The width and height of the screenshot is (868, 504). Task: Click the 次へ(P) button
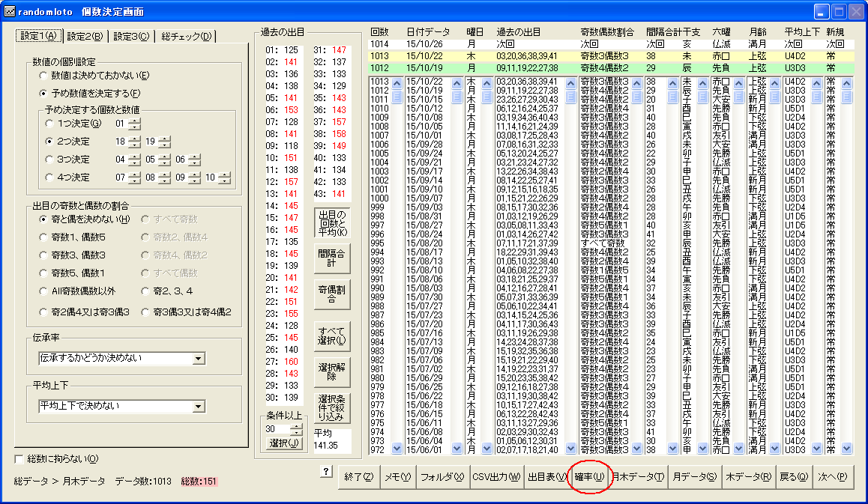point(833,477)
